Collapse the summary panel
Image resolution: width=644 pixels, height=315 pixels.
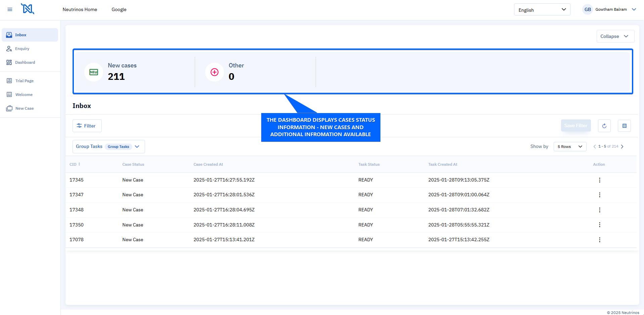point(615,36)
